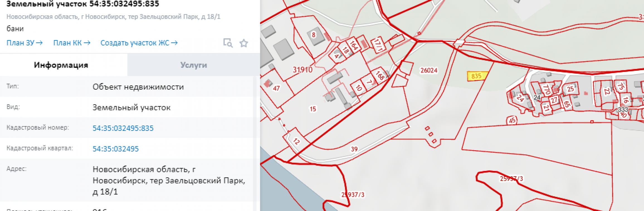The width and height of the screenshot is (644, 211).
Task: Select parcel labeled 65 on map
Action: click(x=567, y=104)
